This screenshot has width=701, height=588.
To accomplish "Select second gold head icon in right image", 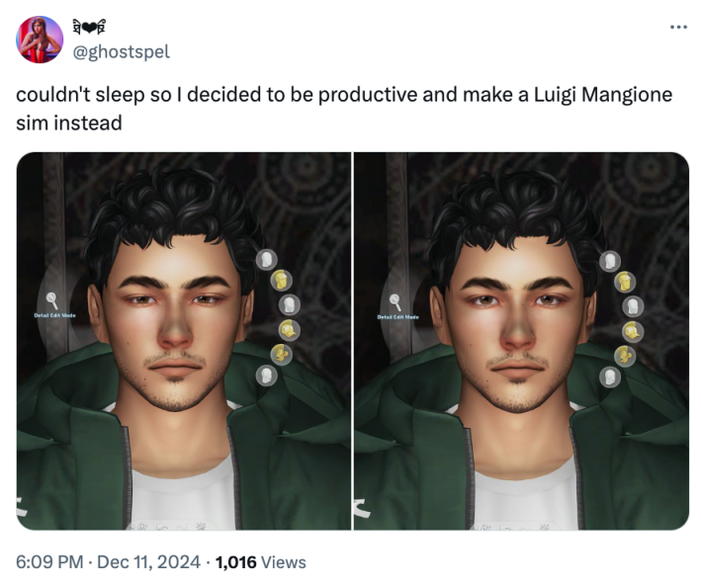I will point(625,283).
